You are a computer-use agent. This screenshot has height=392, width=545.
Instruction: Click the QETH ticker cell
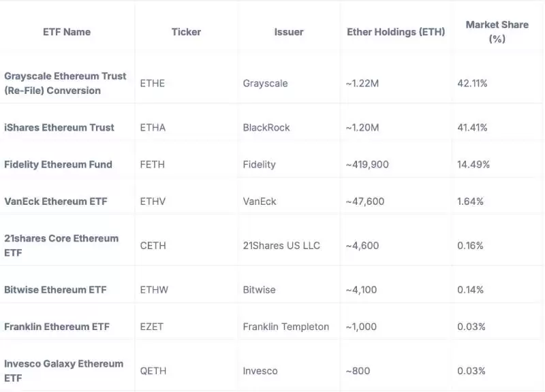pos(153,371)
